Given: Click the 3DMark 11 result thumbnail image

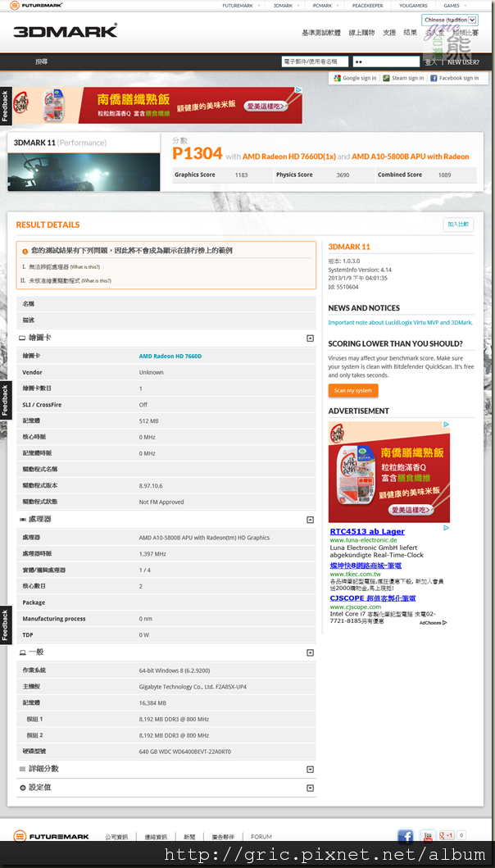Looking at the screenshot, I should [84, 172].
